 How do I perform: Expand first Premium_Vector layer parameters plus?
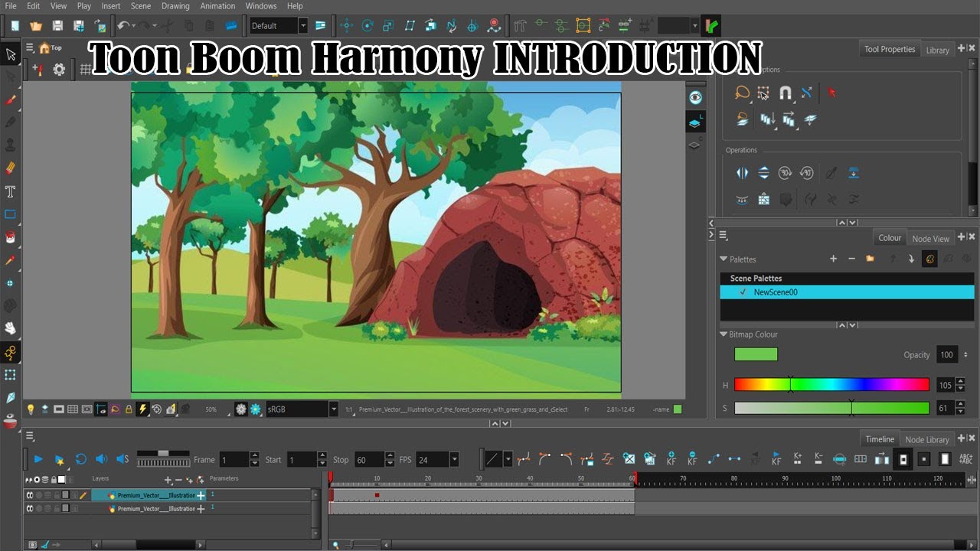point(201,495)
